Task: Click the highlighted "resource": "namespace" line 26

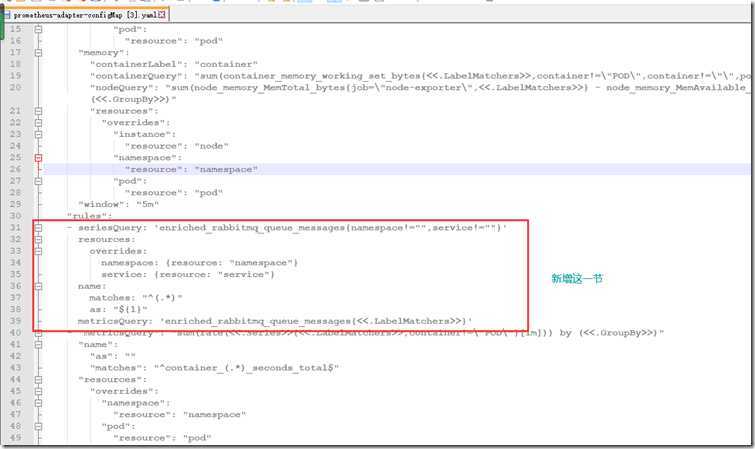Action: pyautogui.click(x=191, y=170)
